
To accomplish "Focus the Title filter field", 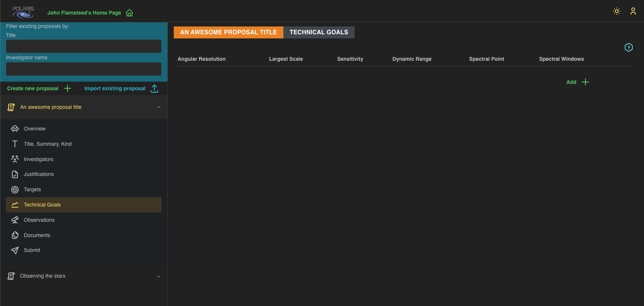I will point(84,46).
